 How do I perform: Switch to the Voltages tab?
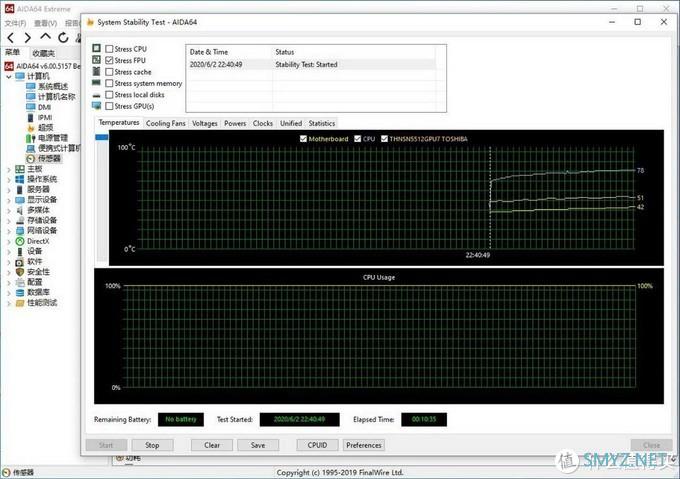click(205, 124)
